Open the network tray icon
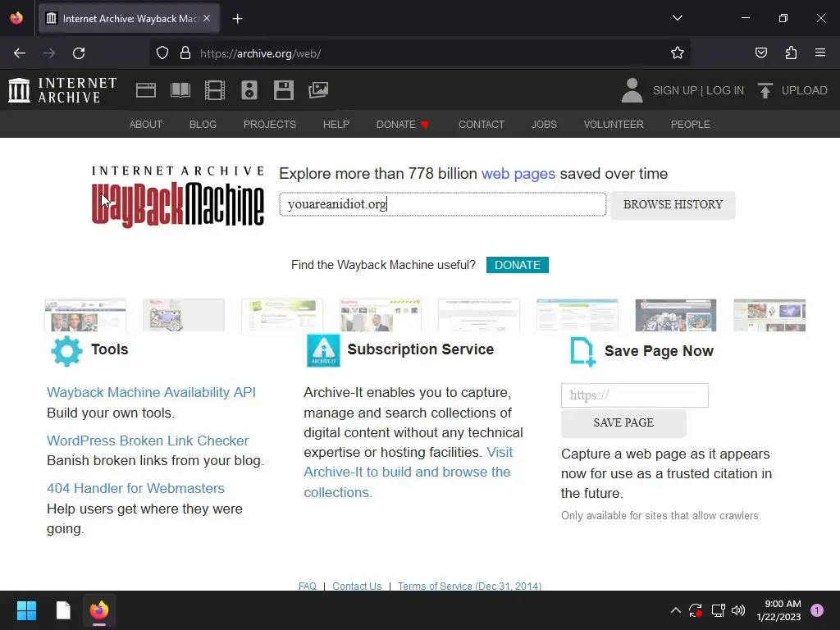Image resolution: width=840 pixels, height=630 pixels. [718, 610]
